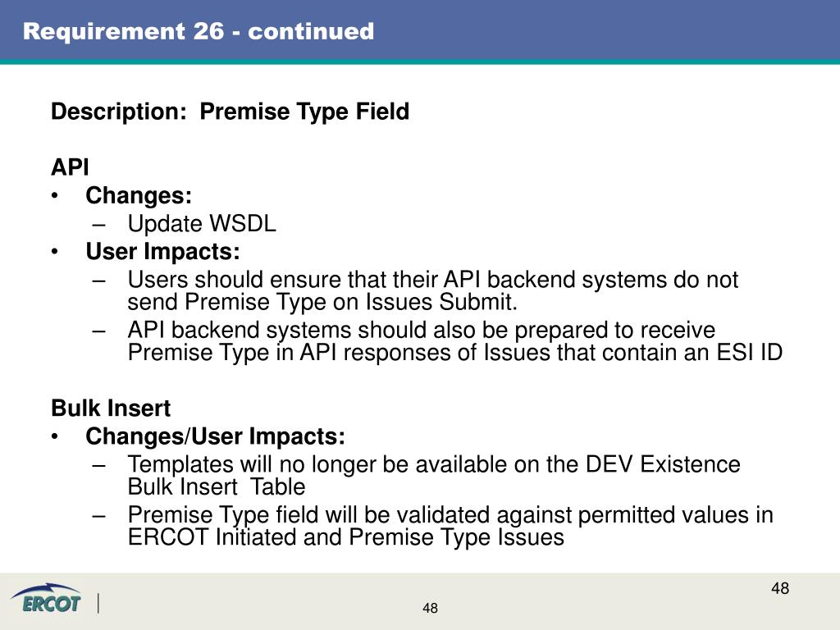The width and height of the screenshot is (840, 630).
Task: Click the blue header banner
Action: (x=420, y=30)
